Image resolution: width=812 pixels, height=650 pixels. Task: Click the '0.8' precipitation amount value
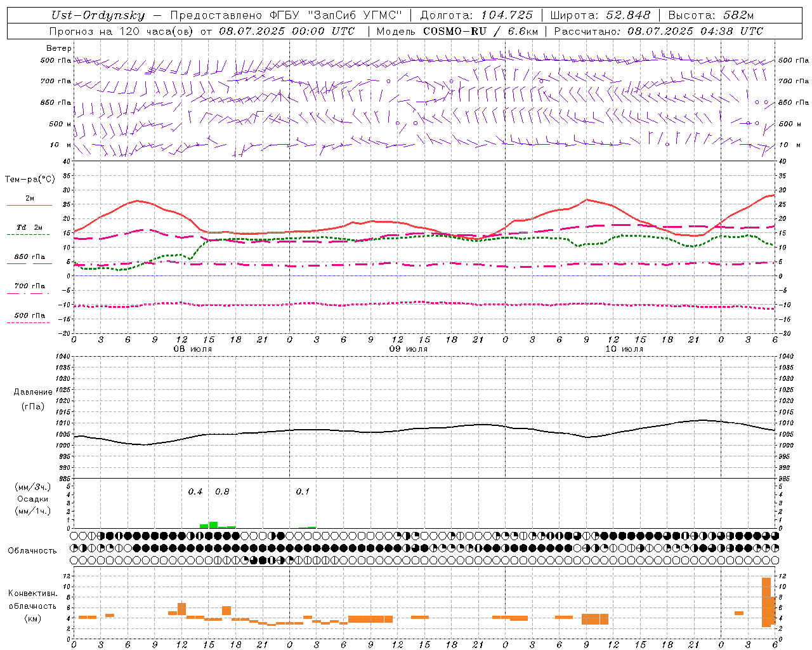[222, 492]
